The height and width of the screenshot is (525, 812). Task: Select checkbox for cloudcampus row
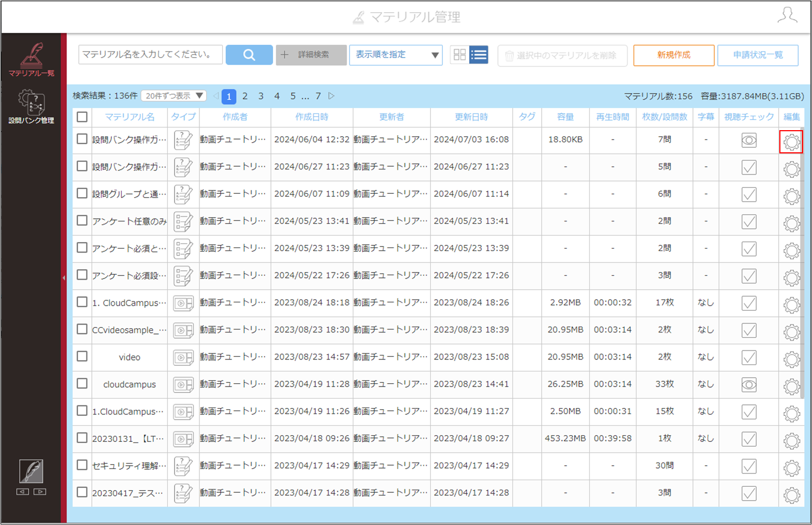point(82,383)
